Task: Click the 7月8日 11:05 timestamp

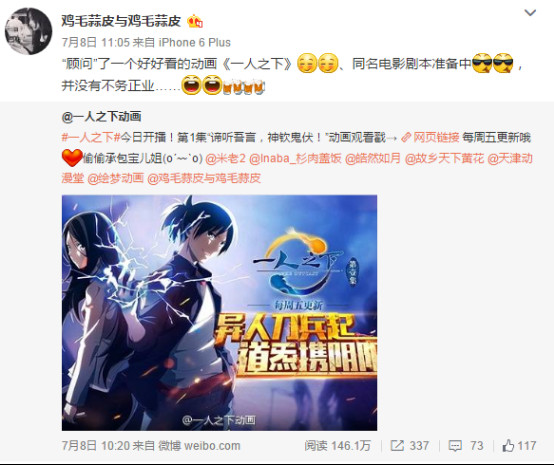Action: point(96,43)
